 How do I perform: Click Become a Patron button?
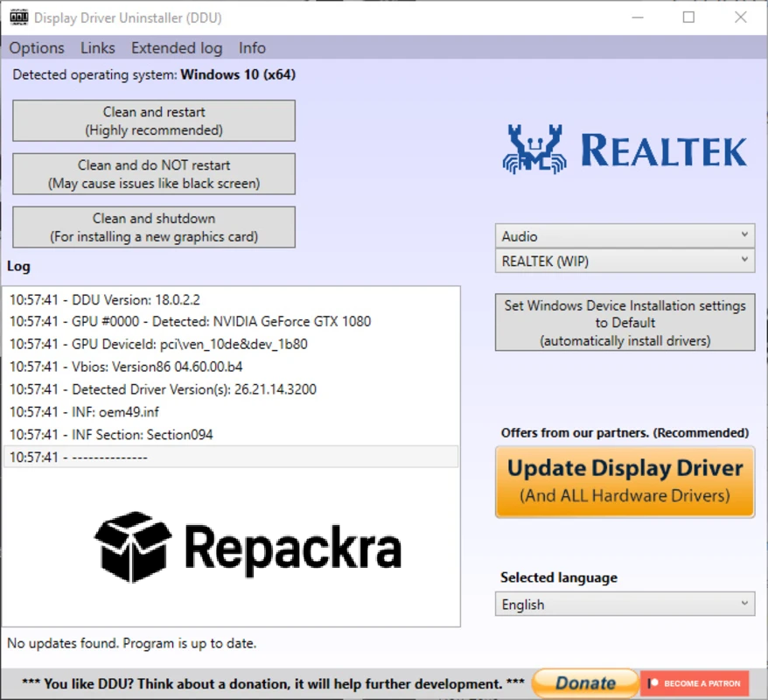click(x=695, y=683)
